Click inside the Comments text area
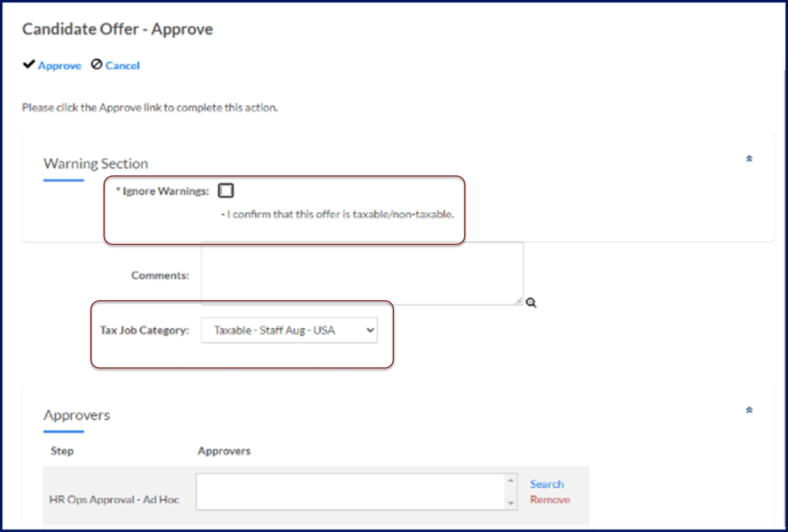This screenshot has width=788, height=532. click(362, 274)
